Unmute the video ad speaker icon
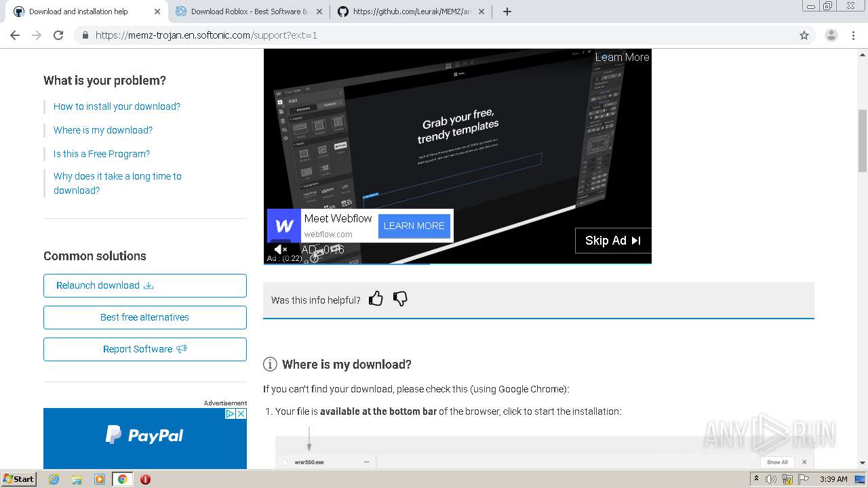 281,249
